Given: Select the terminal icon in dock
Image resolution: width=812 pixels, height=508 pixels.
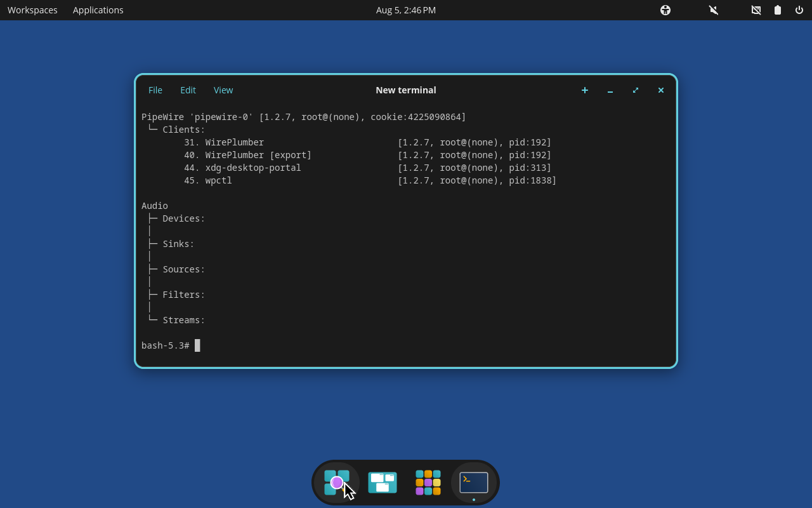Looking at the screenshot, I should tap(474, 483).
